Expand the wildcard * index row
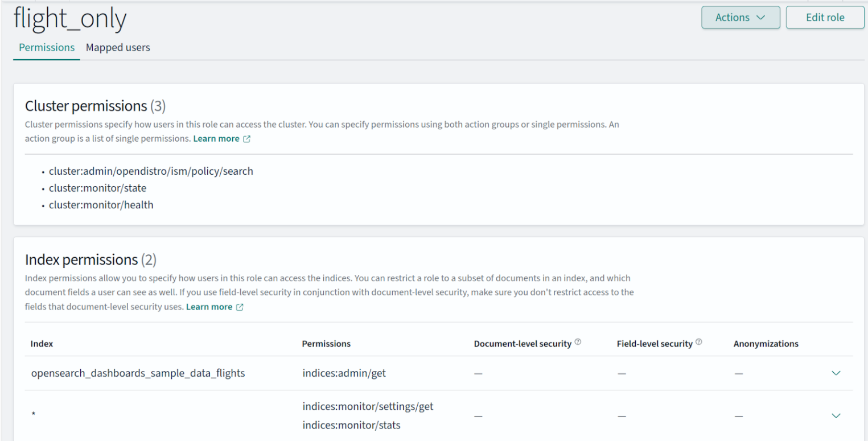The width and height of the screenshot is (868, 441). [x=836, y=416]
